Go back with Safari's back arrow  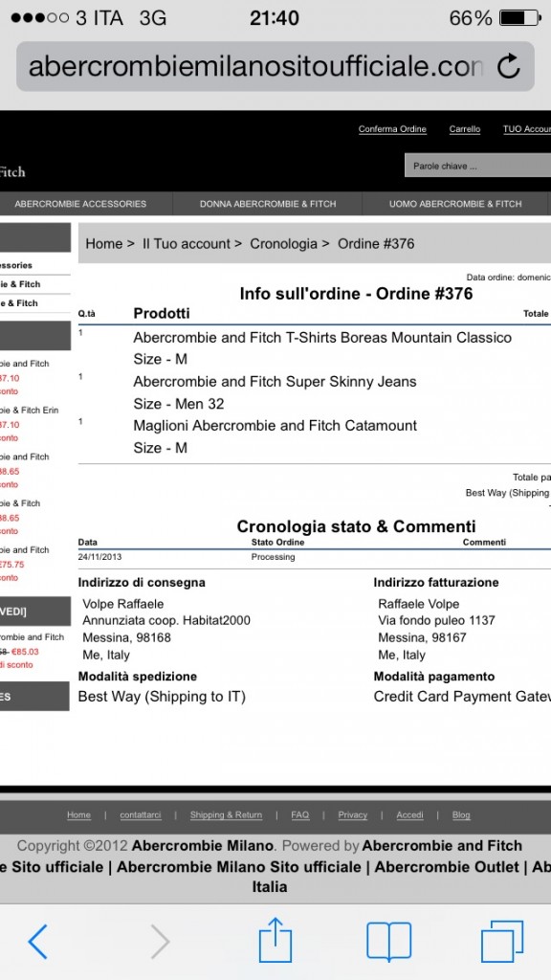38,942
